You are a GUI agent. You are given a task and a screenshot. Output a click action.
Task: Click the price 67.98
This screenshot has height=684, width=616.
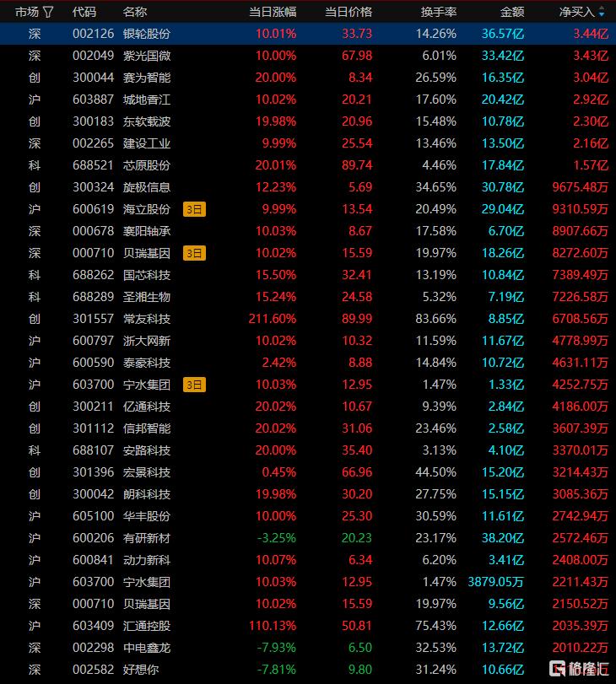(357, 56)
